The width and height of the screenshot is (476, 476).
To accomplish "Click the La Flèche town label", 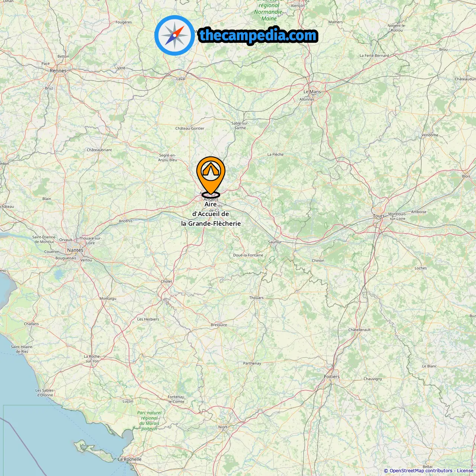I will pyautogui.click(x=275, y=154).
